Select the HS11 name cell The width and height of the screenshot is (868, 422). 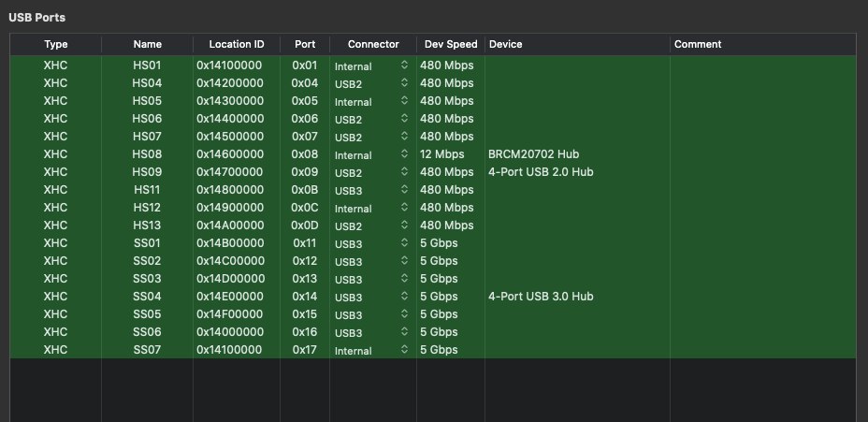147,189
